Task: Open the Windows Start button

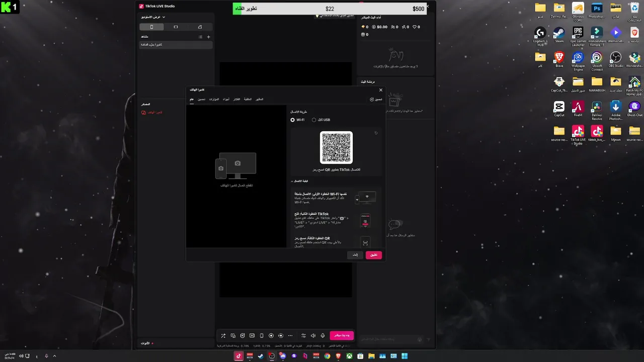Action: [405, 356]
